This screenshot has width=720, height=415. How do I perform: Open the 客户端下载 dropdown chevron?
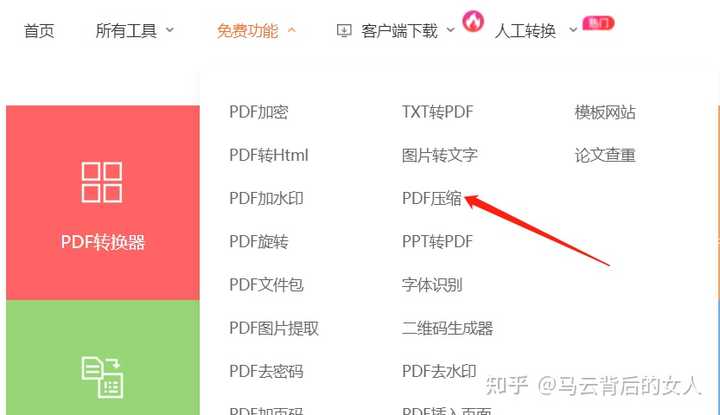pyautogui.click(x=450, y=30)
